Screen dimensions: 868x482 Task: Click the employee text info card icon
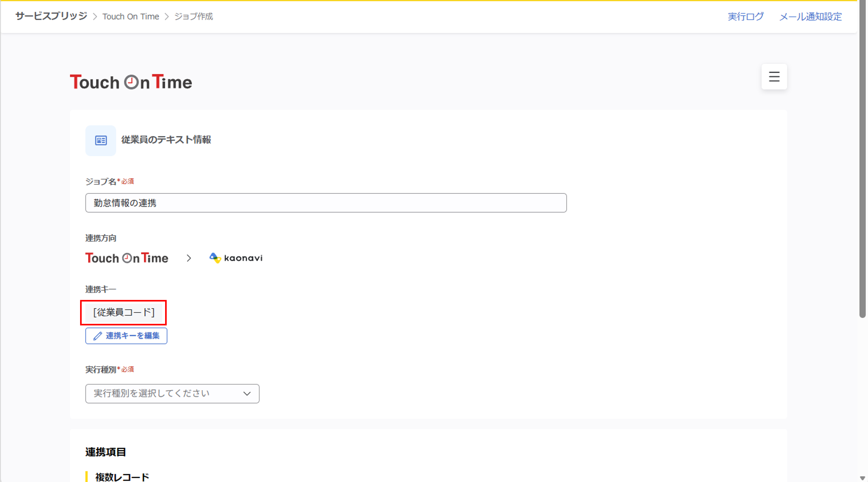tap(101, 140)
